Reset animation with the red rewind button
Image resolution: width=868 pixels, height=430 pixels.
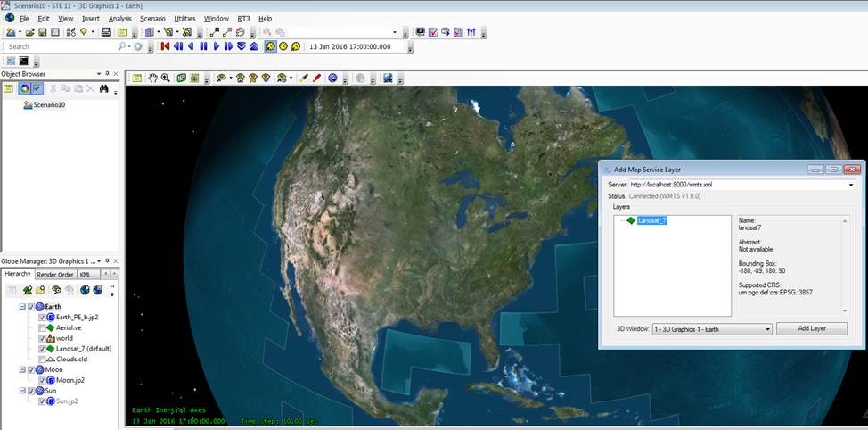[x=165, y=46]
